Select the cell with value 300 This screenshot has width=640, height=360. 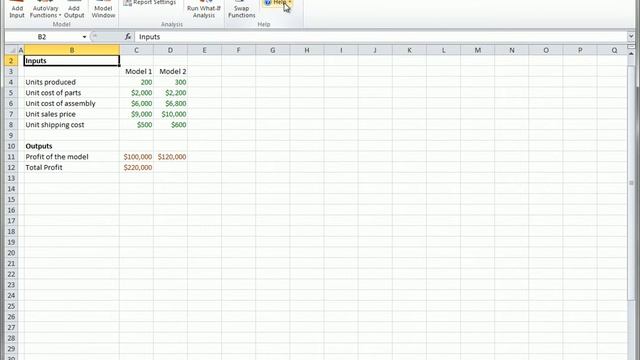[x=171, y=82]
